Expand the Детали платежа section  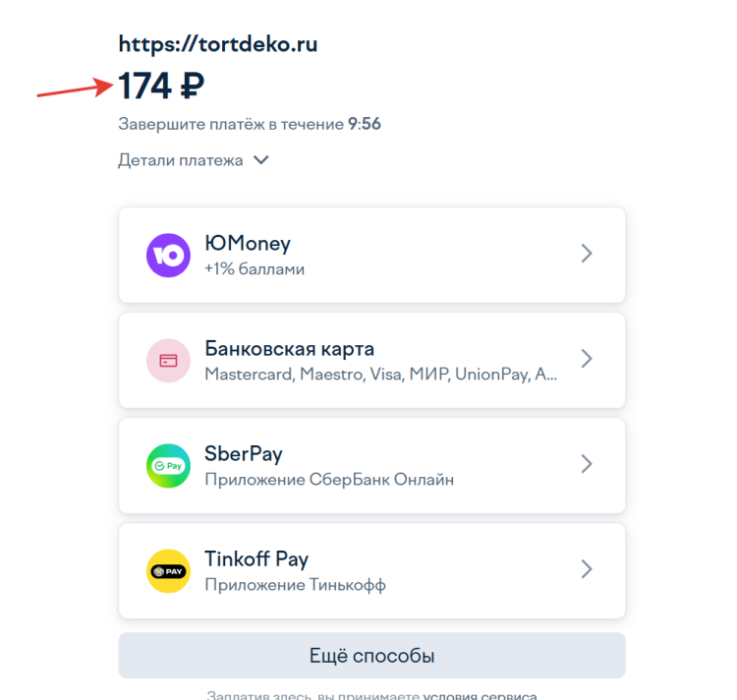point(181,160)
